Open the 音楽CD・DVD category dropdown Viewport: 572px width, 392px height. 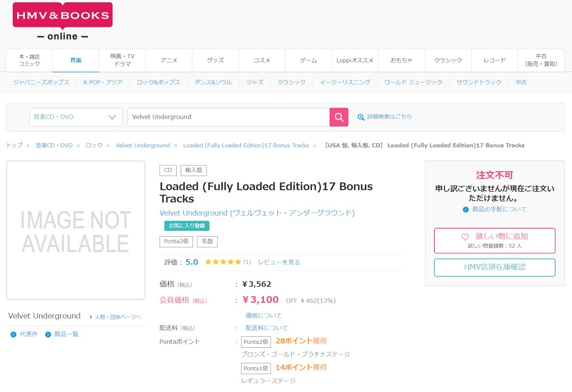(x=76, y=117)
